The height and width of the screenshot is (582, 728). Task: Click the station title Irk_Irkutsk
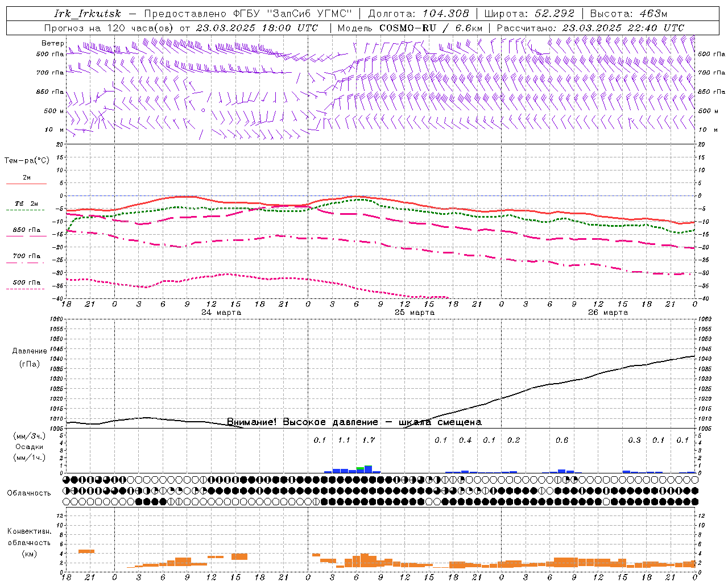point(88,14)
